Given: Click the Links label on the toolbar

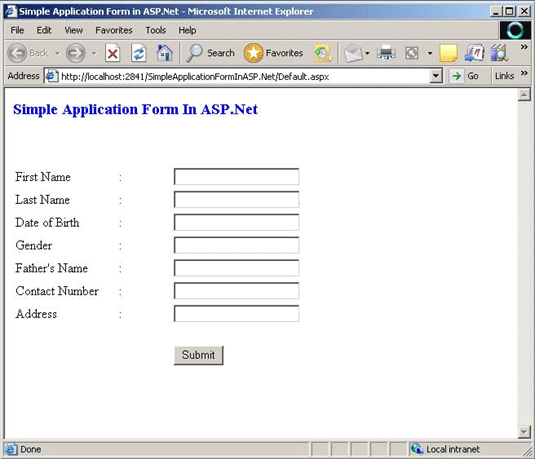Looking at the screenshot, I should (504, 76).
